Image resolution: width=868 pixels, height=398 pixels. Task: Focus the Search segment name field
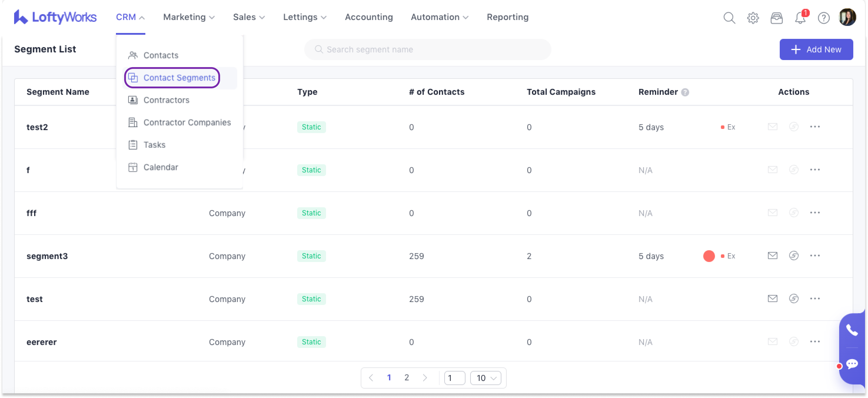[428, 49]
